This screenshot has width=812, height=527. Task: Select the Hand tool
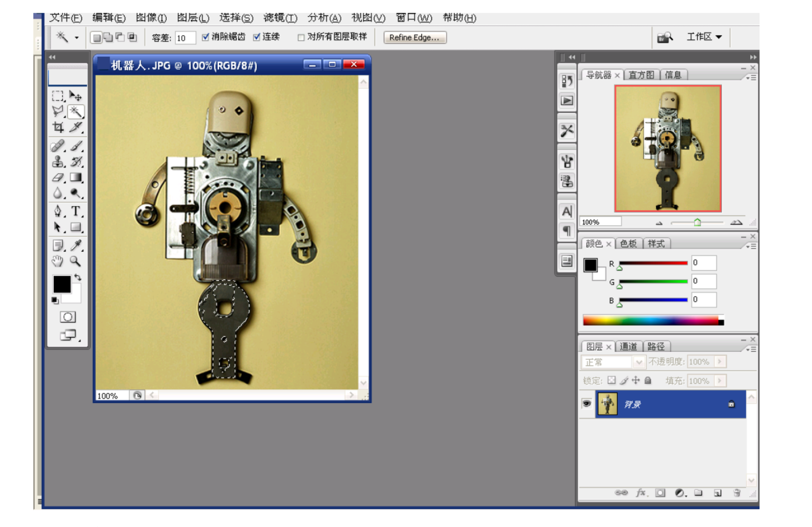[x=58, y=261]
